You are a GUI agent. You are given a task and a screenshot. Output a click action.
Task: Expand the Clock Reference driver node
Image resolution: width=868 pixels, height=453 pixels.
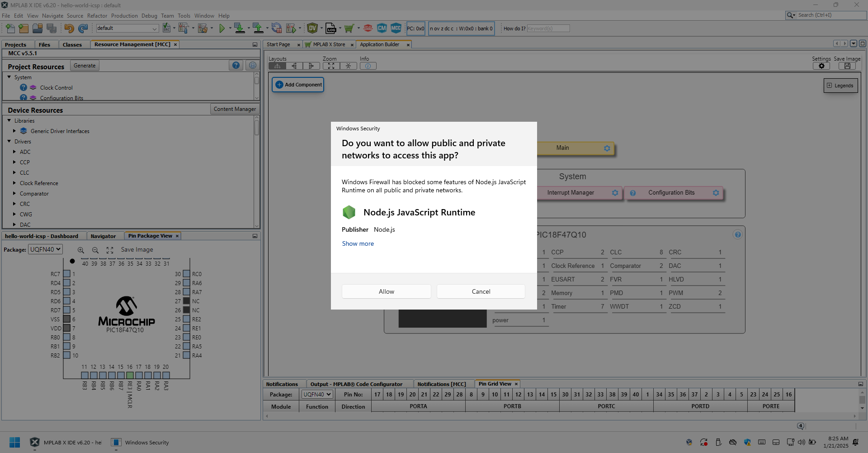pos(14,183)
